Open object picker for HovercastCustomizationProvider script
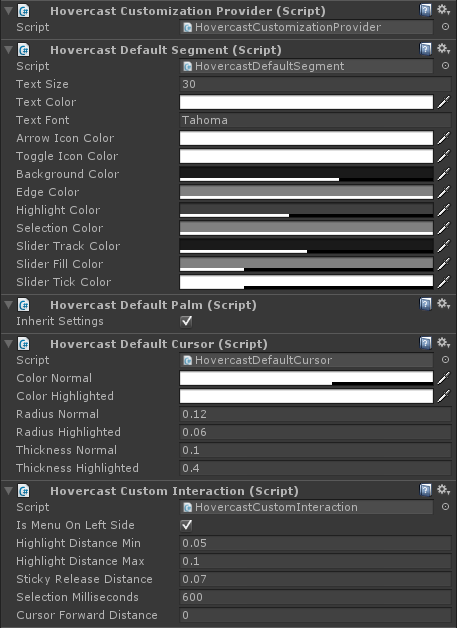 (445, 27)
